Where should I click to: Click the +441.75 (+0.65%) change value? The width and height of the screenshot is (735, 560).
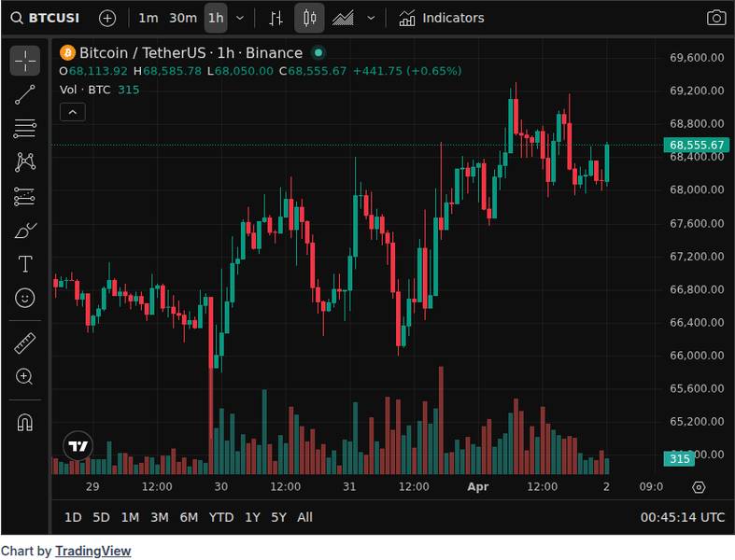[x=407, y=71]
